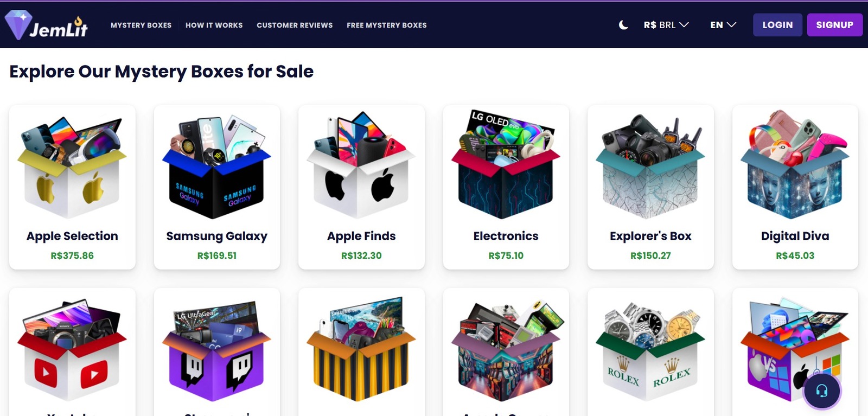Choose the Apple Finds box image
Screen dimensions: 868x416
[361, 165]
